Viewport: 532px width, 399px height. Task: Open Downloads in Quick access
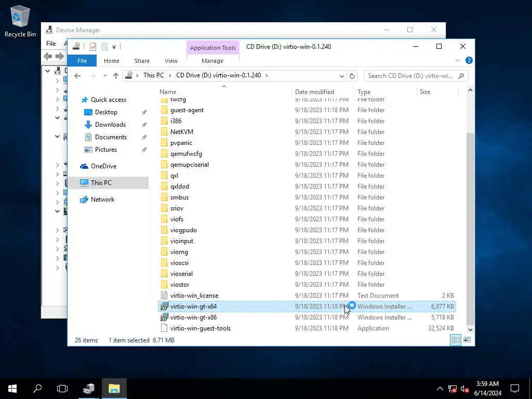110,125
